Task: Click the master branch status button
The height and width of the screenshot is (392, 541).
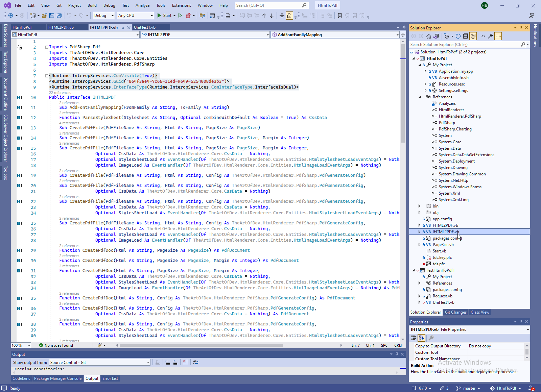Action: pos(469,388)
